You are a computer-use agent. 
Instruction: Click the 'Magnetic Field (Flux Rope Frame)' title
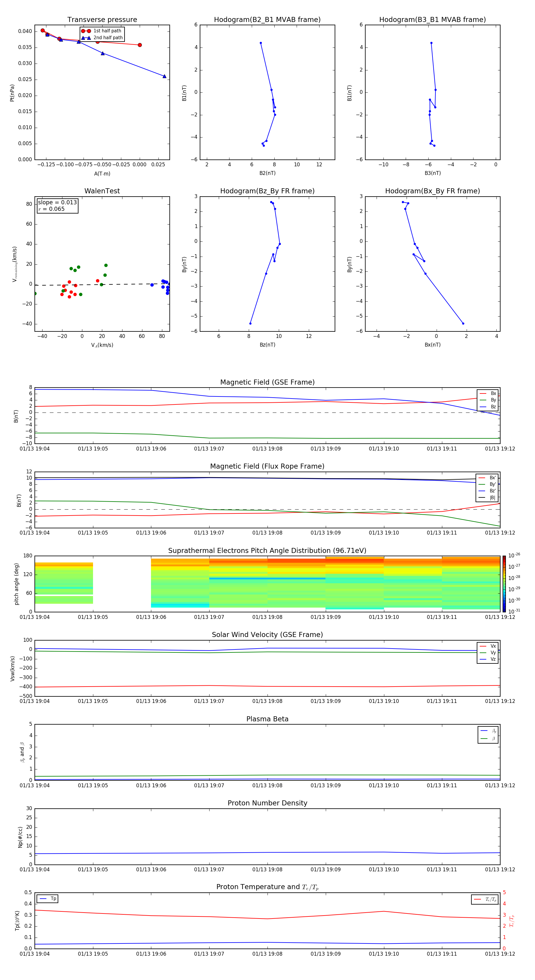point(267,467)
